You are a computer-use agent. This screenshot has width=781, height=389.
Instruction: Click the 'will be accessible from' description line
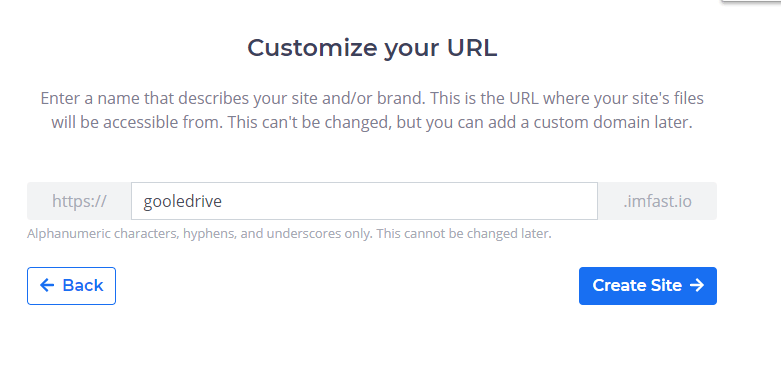137,123
